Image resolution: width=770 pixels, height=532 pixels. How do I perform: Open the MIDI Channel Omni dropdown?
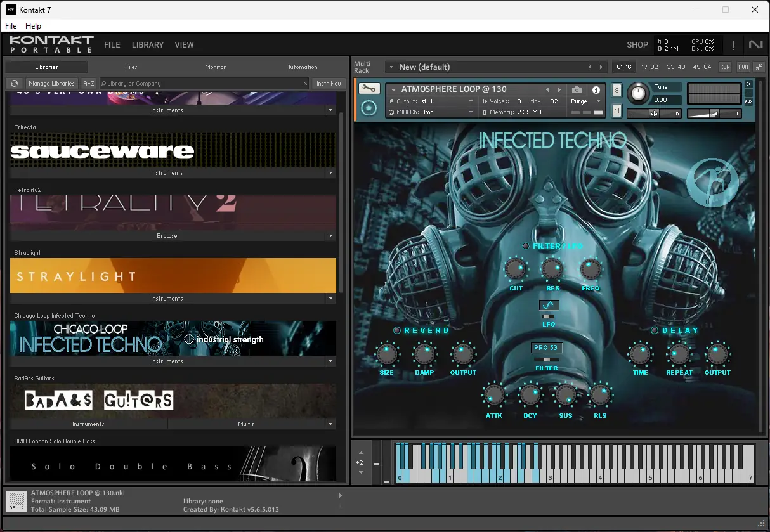431,110
